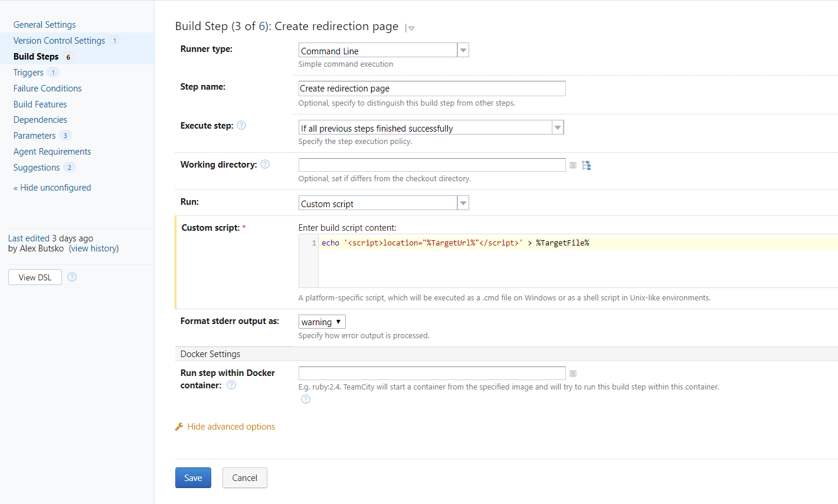Click help icon next to Execute step
Image resolution: width=838 pixels, height=504 pixels.
[x=241, y=125]
